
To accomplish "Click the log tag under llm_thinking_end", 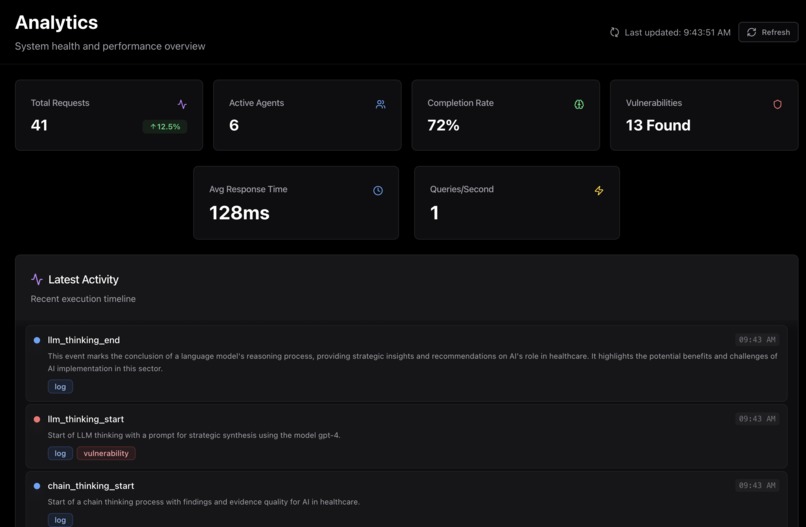I will click(x=60, y=387).
